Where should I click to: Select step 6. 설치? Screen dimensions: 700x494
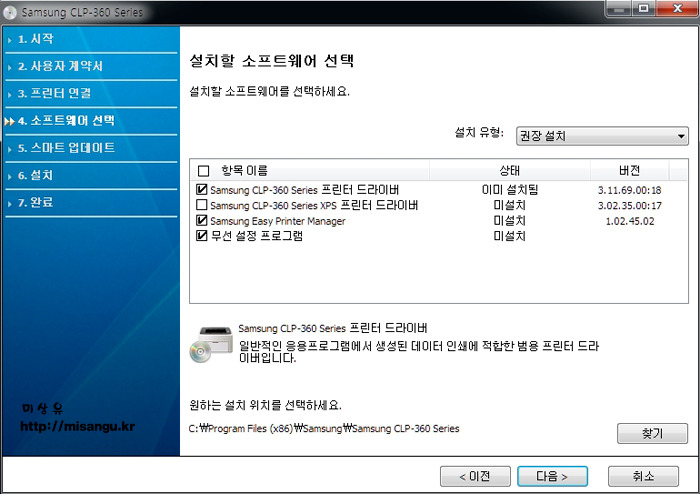click(x=35, y=175)
